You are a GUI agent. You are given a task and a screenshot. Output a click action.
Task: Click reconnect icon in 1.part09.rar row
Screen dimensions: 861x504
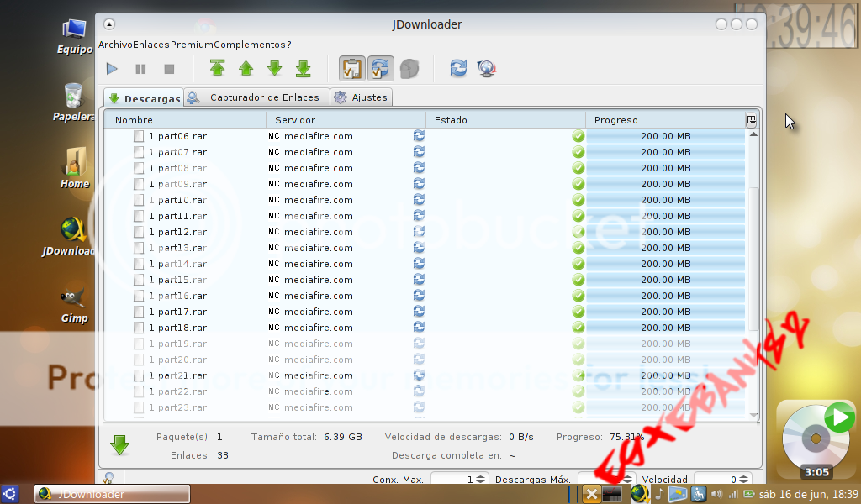pos(419,184)
